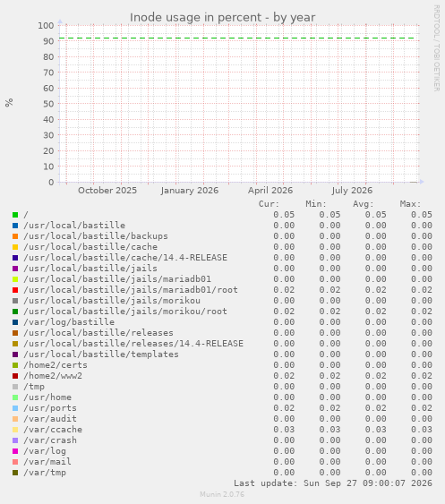Click the Min: column header
This screenshot has width=445, height=504.
316,204
